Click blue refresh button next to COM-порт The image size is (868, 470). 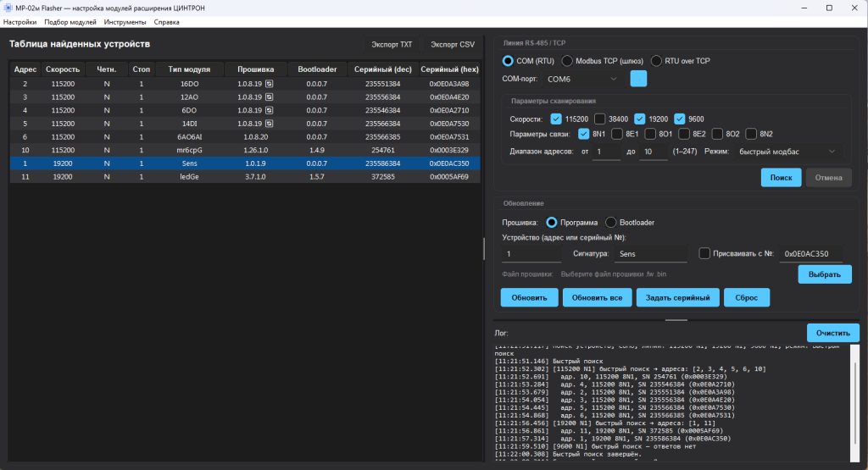click(x=638, y=79)
